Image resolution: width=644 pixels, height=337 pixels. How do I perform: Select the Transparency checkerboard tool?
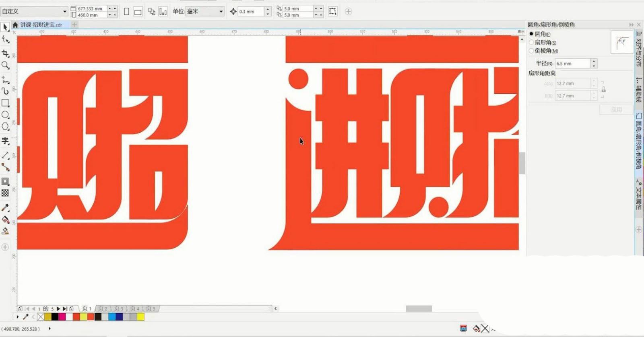coord(5,193)
